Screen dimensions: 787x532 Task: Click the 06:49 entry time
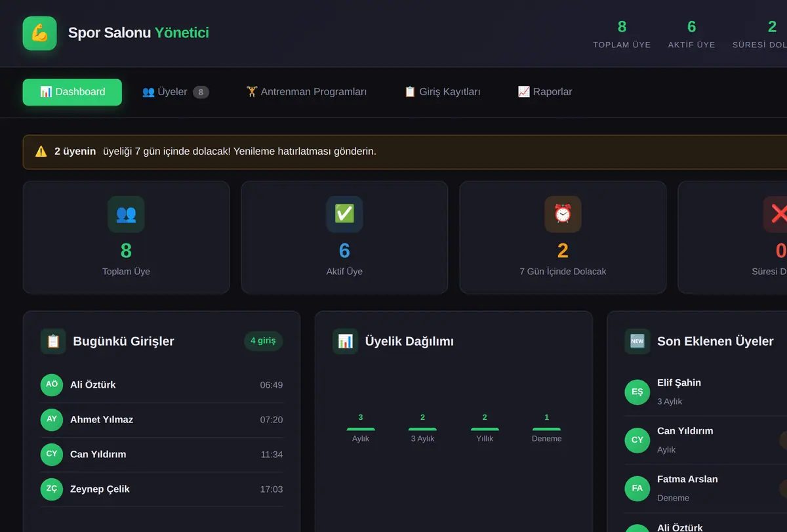272,385
